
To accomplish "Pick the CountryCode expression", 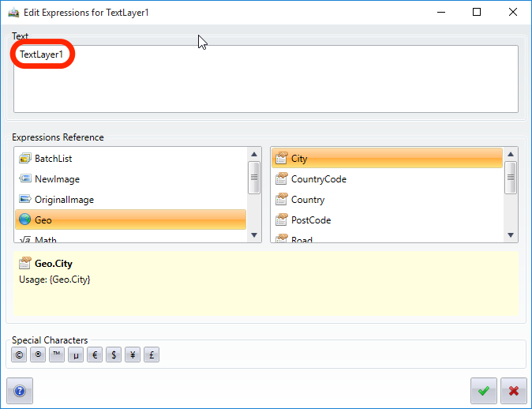I will pyautogui.click(x=318, y=179).
